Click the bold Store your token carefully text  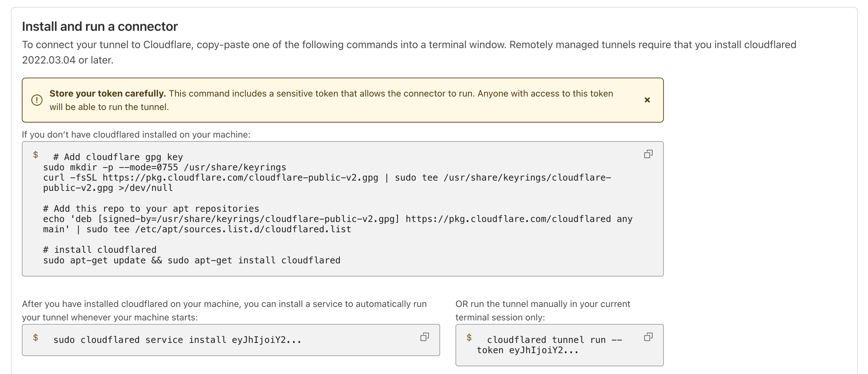108,94
